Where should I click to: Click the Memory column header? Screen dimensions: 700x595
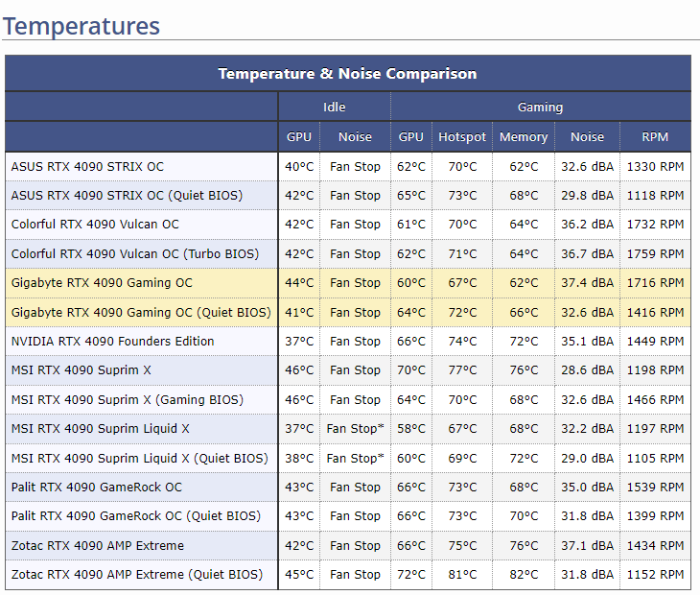524,137
